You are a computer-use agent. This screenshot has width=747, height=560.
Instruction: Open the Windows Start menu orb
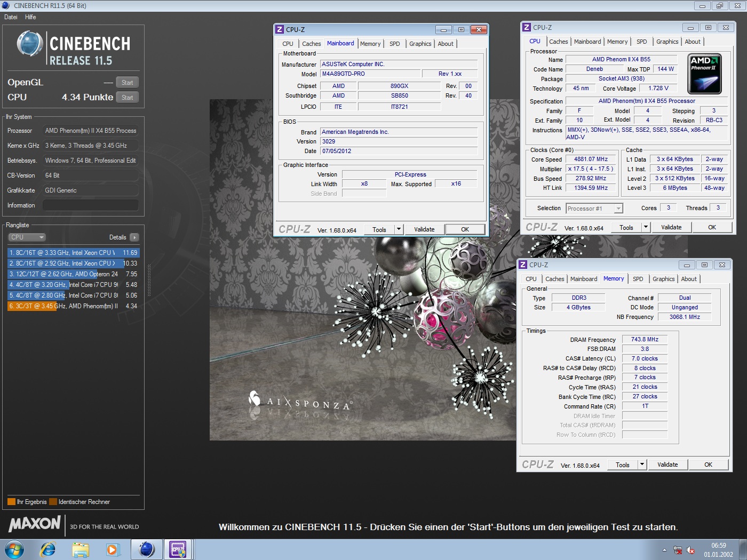click(14, 549)
